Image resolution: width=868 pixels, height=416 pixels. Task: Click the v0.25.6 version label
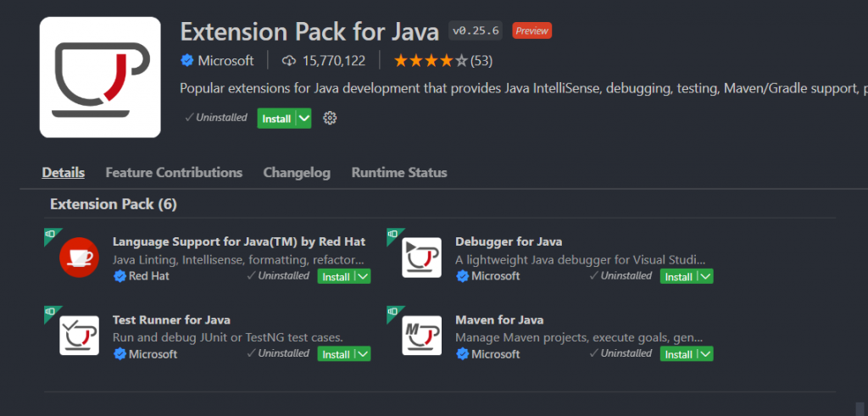coord(476,31)
